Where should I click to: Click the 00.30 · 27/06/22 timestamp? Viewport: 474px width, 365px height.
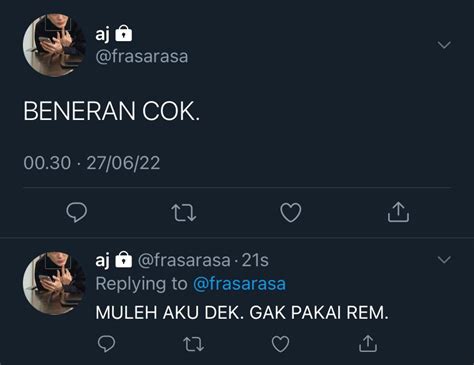pos(92,163)
